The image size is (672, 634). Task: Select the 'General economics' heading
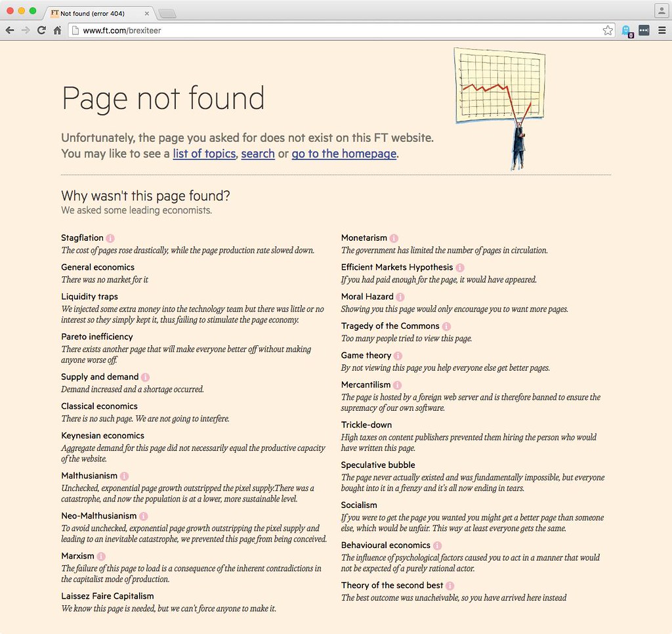tap(97, 268)
